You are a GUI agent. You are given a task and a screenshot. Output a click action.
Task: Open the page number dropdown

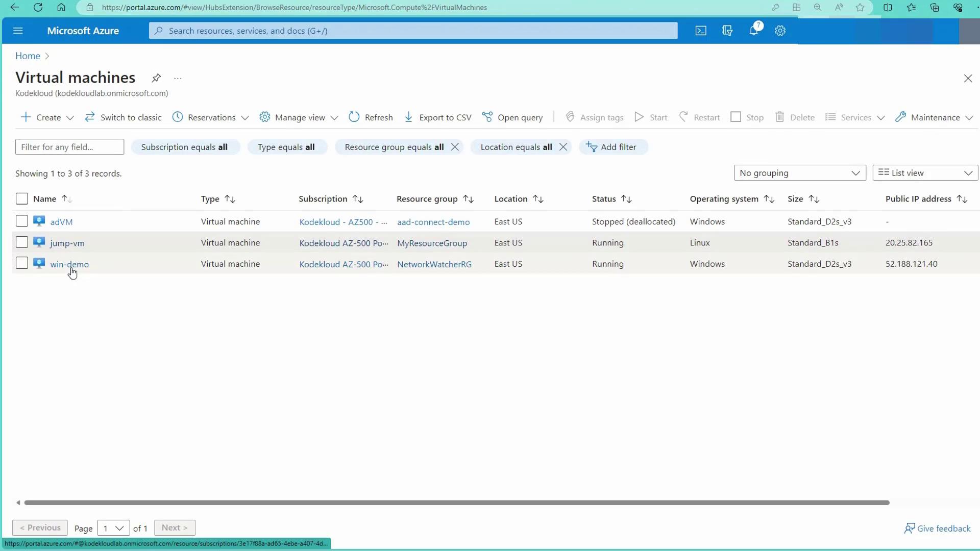point(113,528)
